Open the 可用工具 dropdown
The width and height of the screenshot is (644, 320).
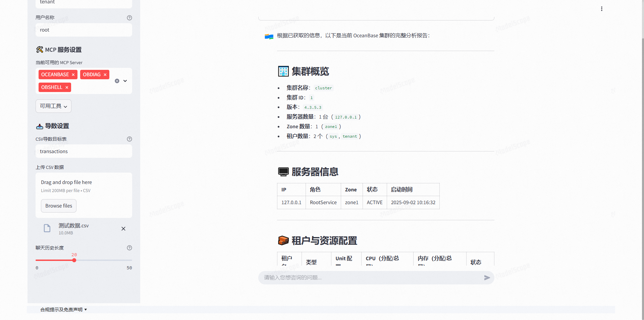pos(53,106)
